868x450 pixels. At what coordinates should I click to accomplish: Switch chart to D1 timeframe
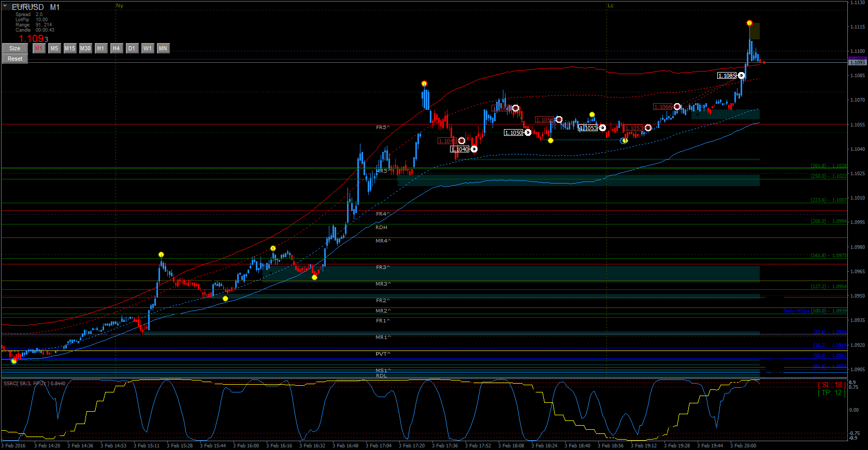click(132, 48)
